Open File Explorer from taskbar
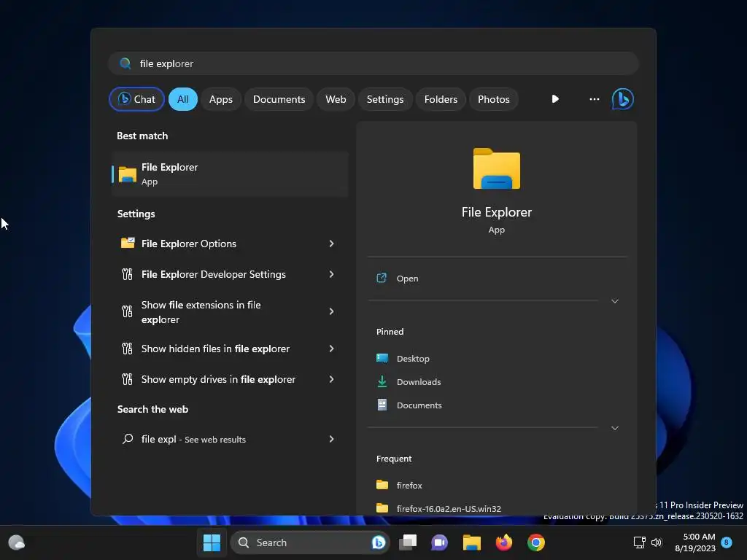 [472, 542]
